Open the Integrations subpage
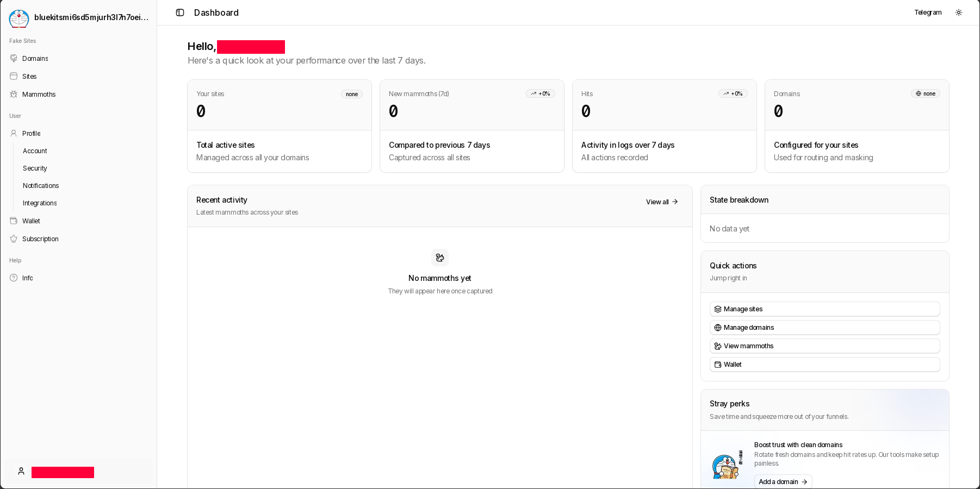The height and width of the screenshot is (489, 980). coord(40,203)
